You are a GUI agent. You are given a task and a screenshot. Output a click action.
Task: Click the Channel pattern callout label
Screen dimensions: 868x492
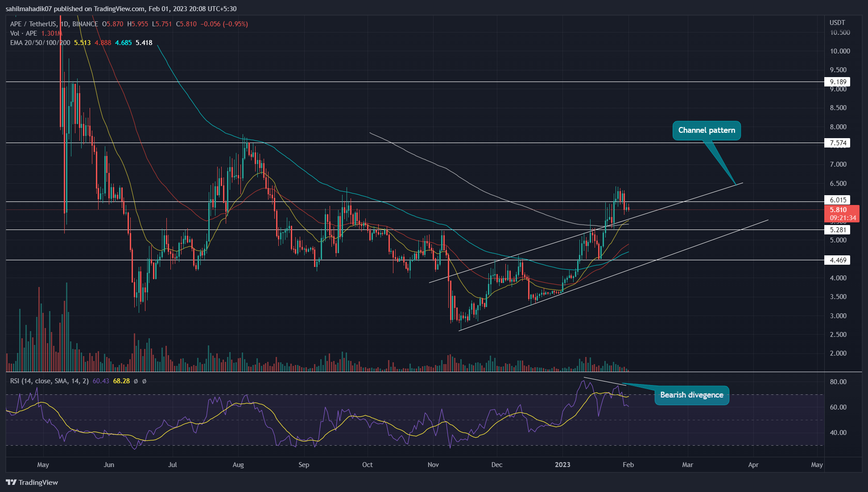point(706,130)
